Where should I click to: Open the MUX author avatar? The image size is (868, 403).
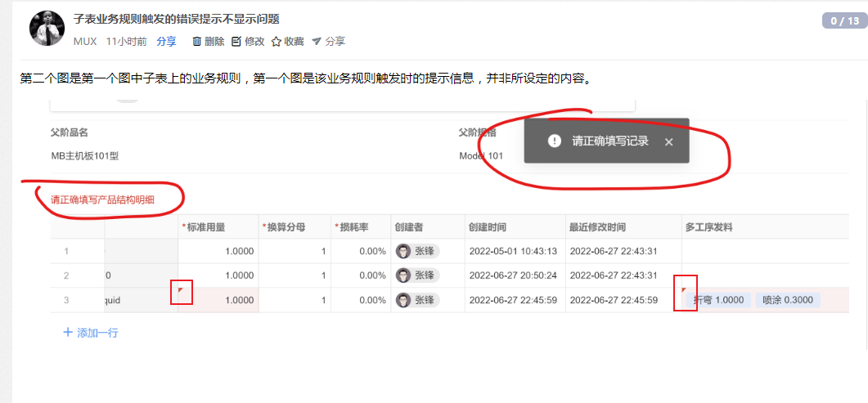click(x=47, y=28)
